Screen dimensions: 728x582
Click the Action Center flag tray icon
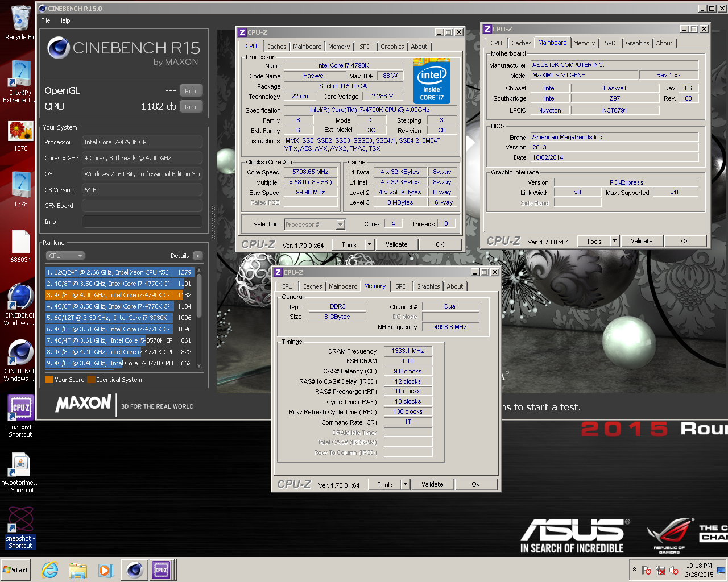pos(646,570)
